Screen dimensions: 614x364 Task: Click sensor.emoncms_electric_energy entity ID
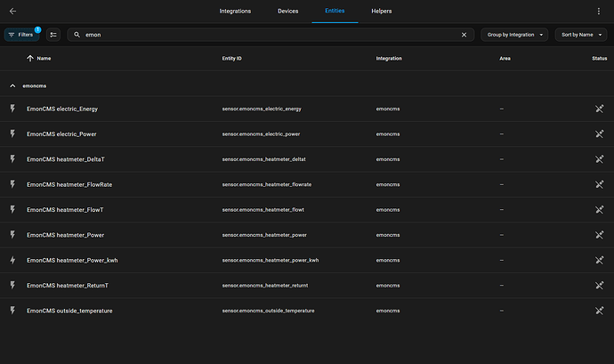coord(262,109)
